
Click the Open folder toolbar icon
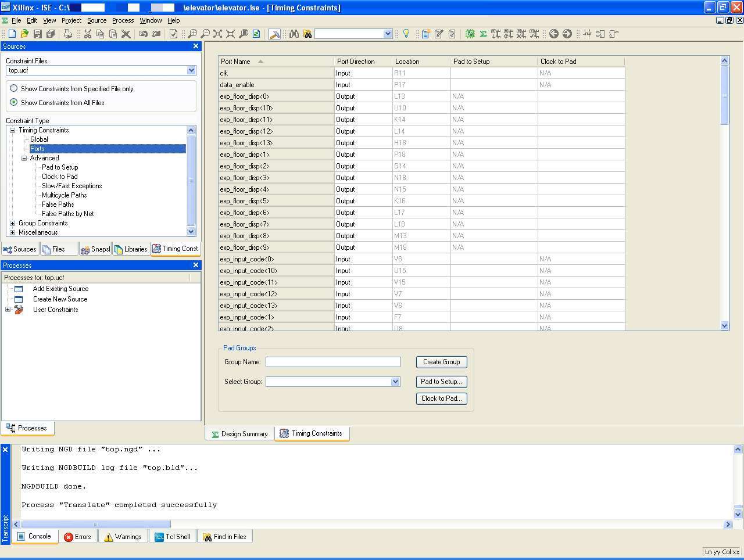24,34
